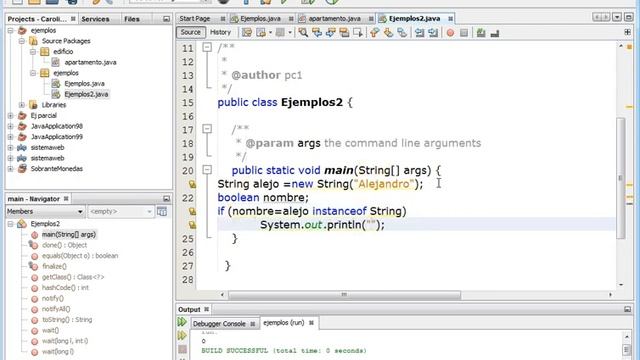Go to Next Bookmark icon
This screenshot has width=640, height=360.
(x=388, y=33)
